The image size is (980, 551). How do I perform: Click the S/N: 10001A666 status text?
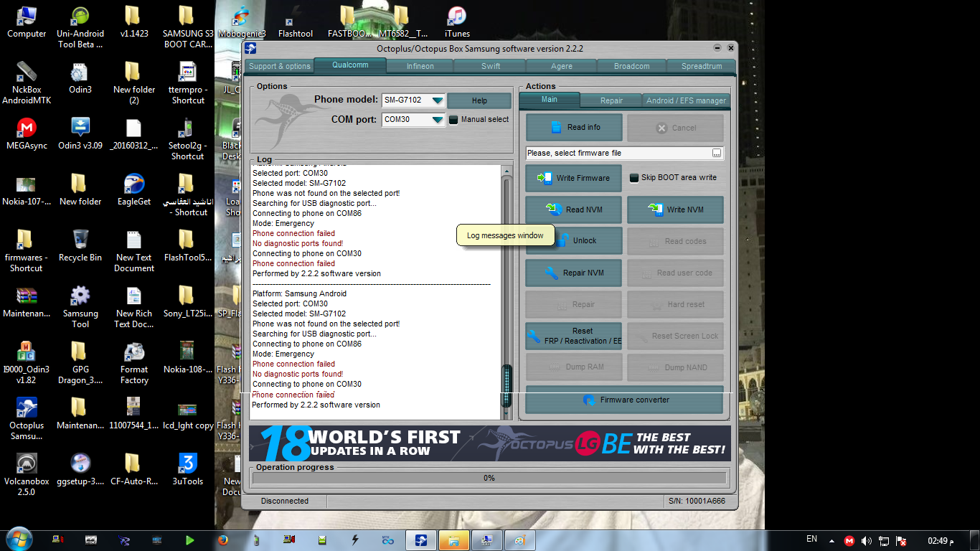[697, 501]
